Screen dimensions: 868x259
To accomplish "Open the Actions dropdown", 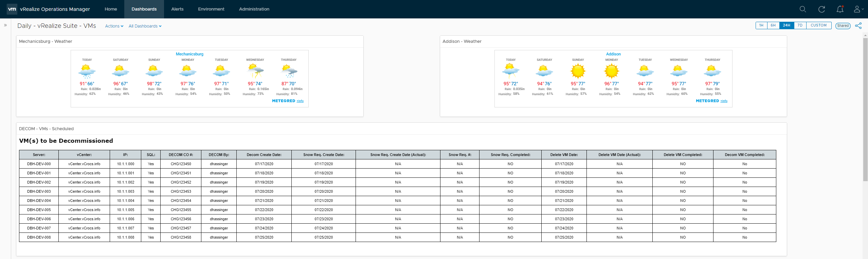I will tap(114, 26).
